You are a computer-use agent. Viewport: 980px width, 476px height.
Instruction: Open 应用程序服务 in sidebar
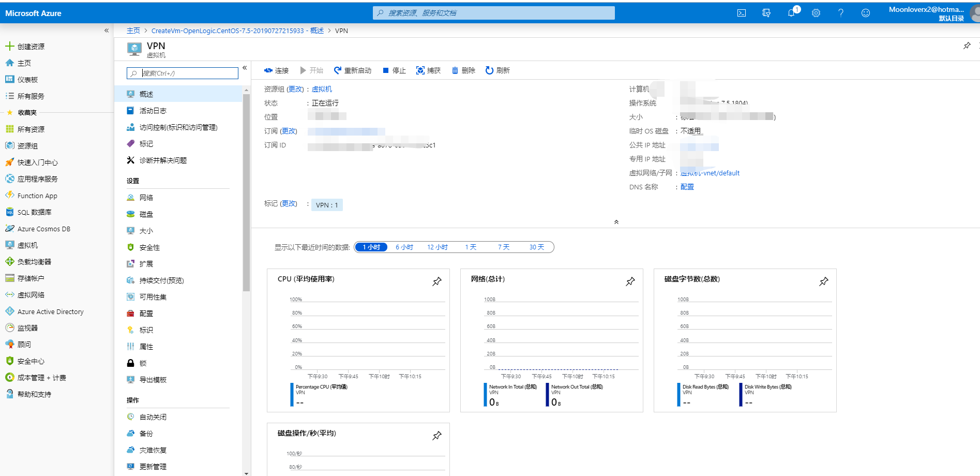[32, 178]
